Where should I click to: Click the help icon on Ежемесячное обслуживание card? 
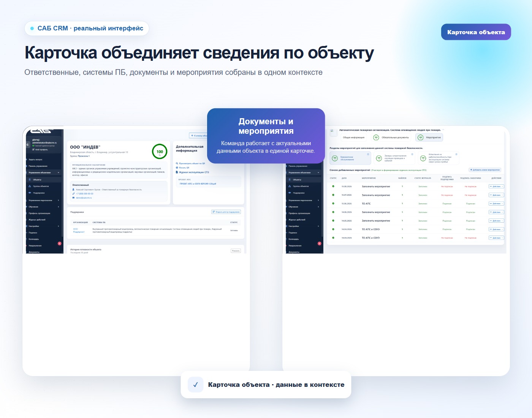[x=368, y=154]
